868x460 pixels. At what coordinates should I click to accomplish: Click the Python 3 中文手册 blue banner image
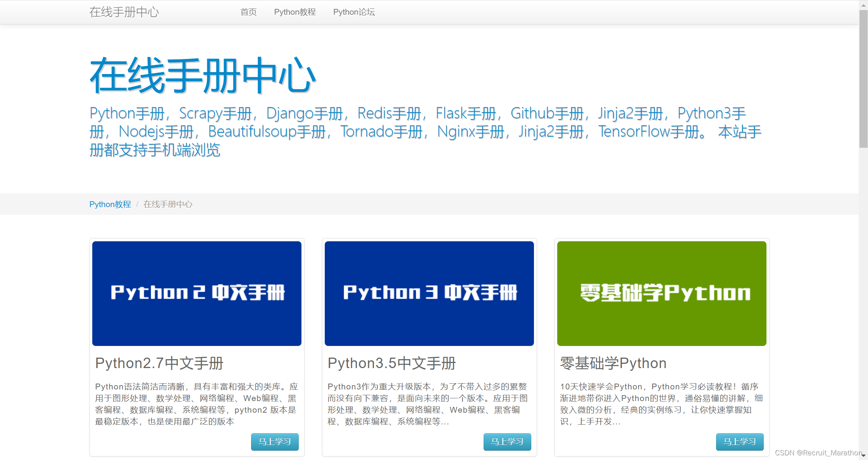pyautogui.click(x=429, y=293)
